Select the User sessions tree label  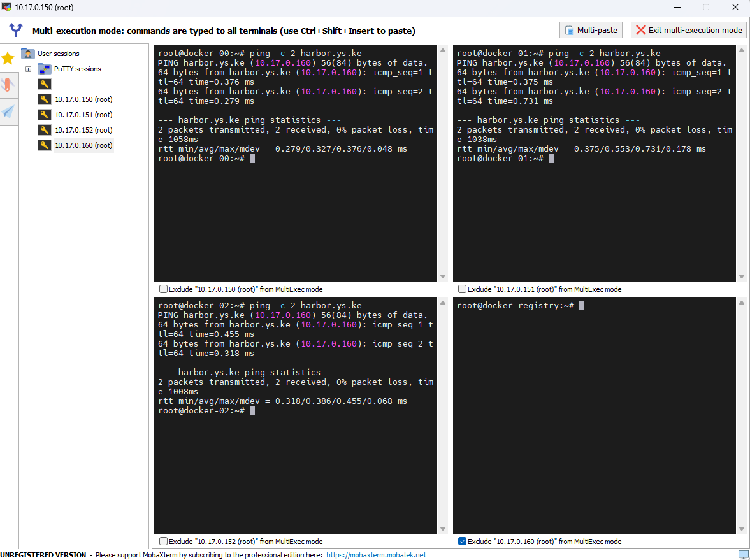[59, 54]
